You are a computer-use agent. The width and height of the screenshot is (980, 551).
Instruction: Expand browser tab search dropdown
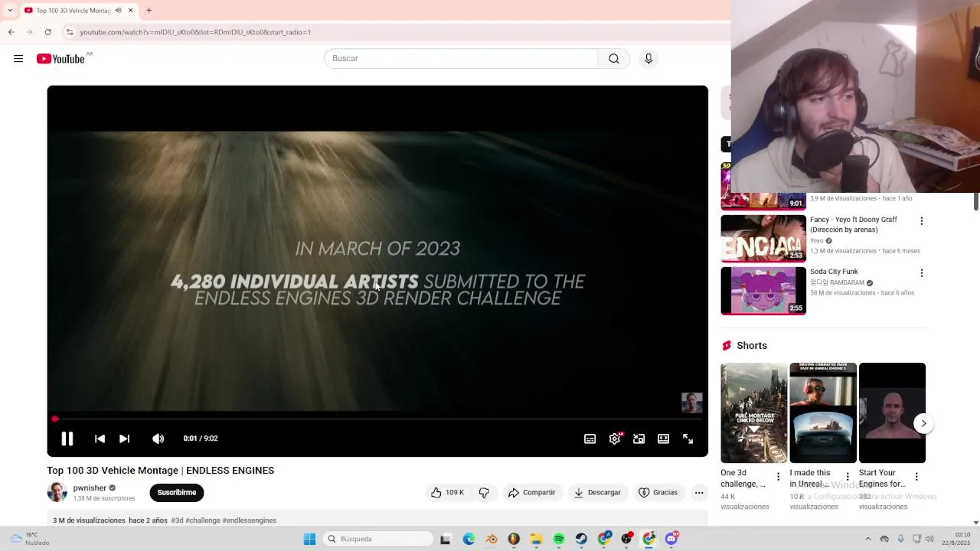point(9,10)
